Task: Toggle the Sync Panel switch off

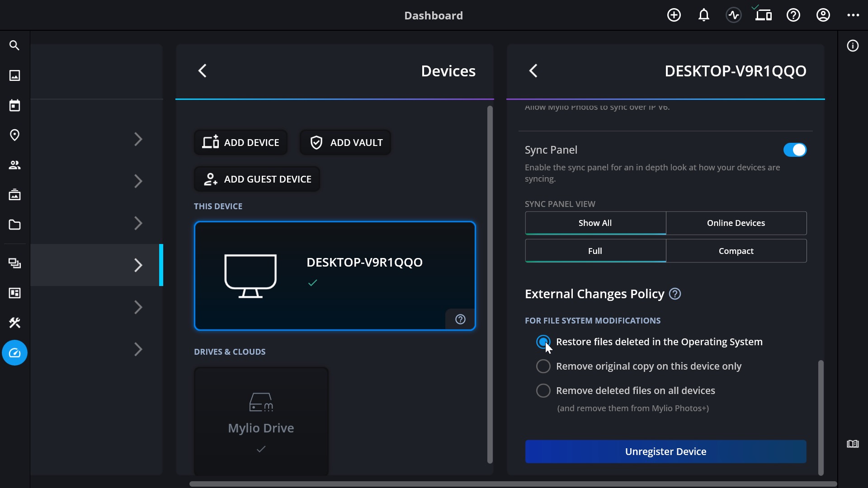Action: [x=795, y=150]
